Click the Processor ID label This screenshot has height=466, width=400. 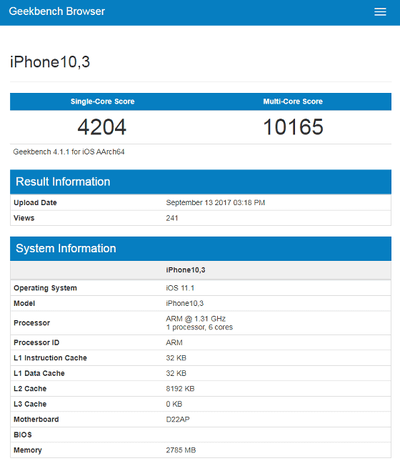[x=36, y=343]
